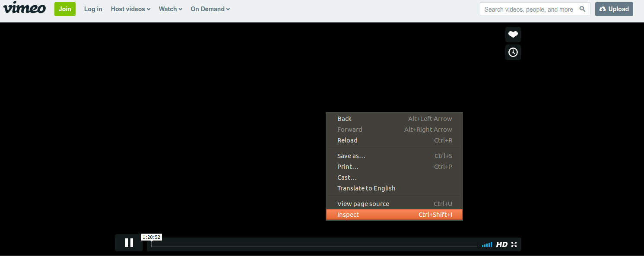
Task: Add video to Watch Later
Action: tap(513, 52)
